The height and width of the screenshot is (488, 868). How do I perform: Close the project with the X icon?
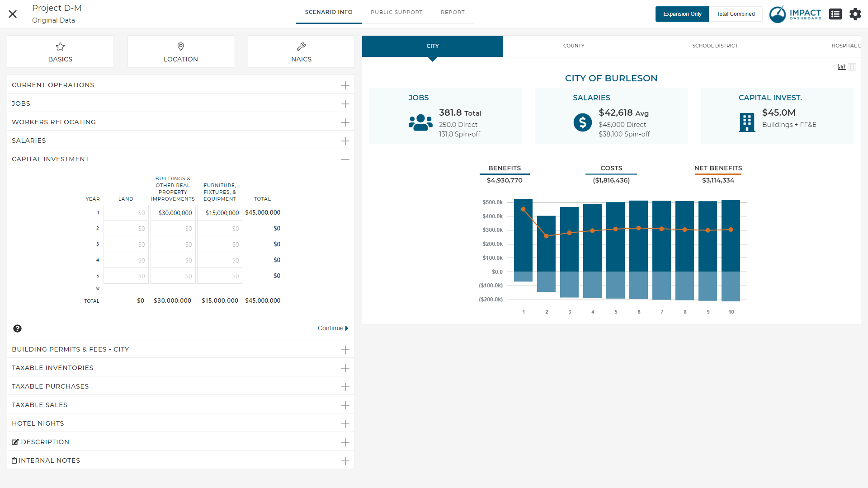(13, 14)
